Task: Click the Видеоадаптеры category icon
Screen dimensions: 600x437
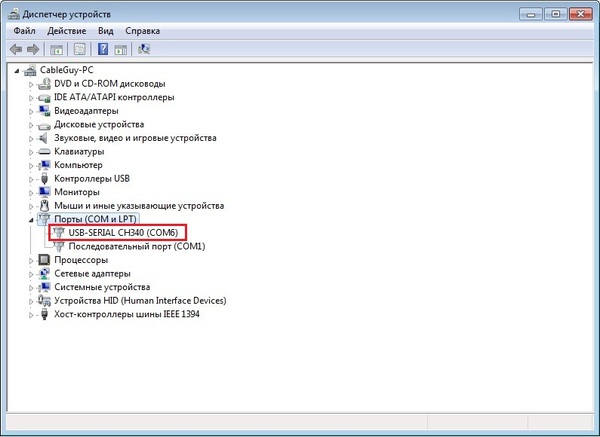Action: pos(44,111)
